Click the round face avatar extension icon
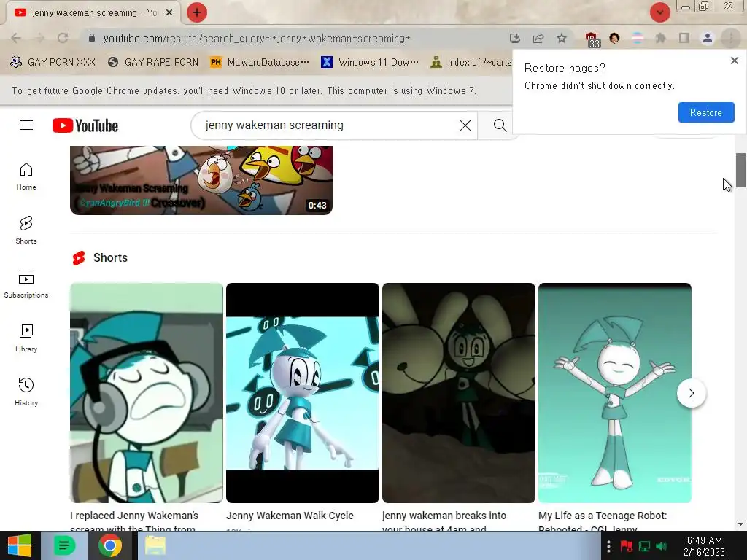Viewport: 747px width, 560px height. point(614,38)
